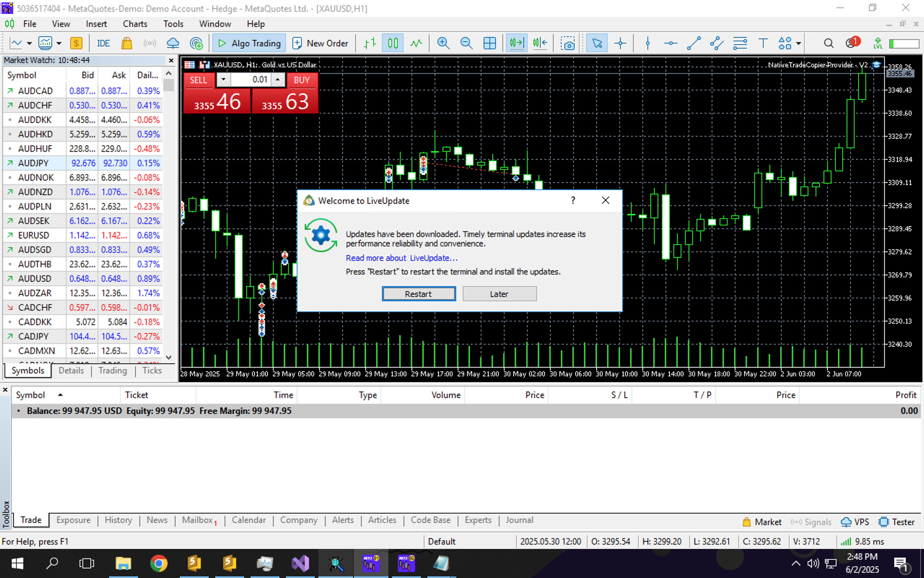Draw a trendline
This screenshot has width=924, height=578.
694,43
